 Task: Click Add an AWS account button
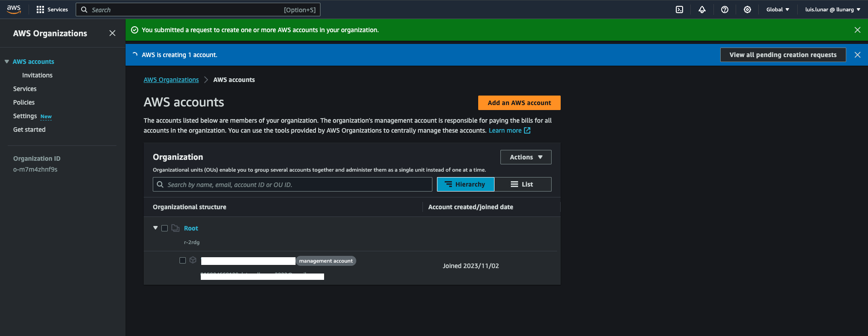pos(519,103)
